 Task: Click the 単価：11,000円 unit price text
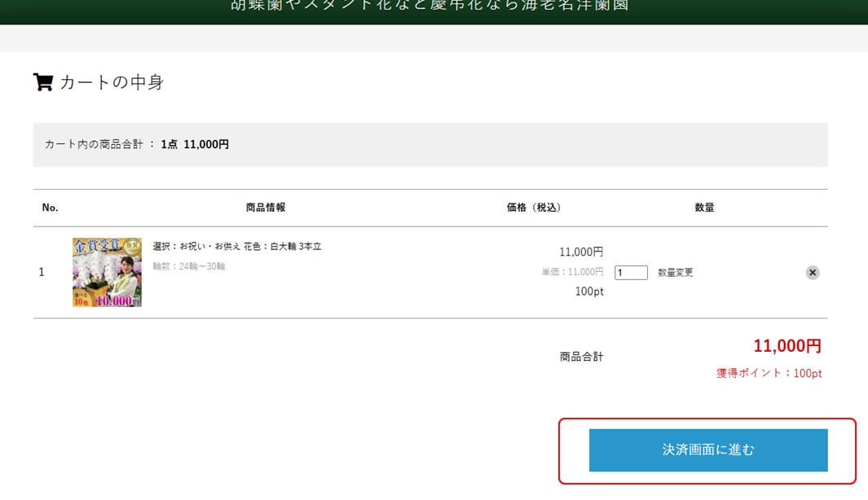(x=572, y=272)
